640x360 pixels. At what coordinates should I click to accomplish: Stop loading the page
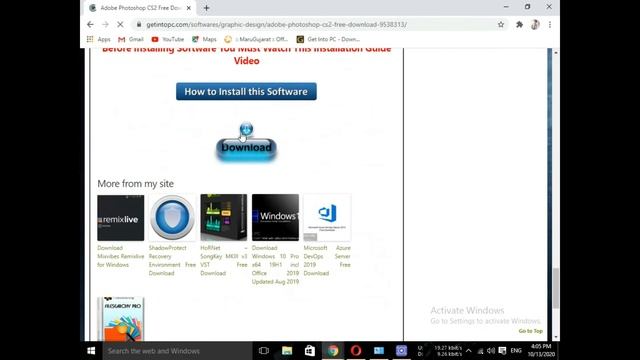click(x=120, y=24)
